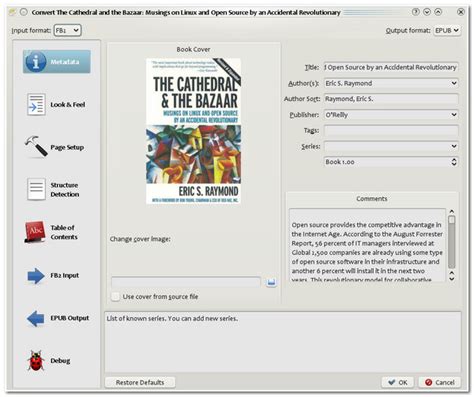Click the ladybug Debug icon
This screenshot has width=474, height=397.
[36, 361]
